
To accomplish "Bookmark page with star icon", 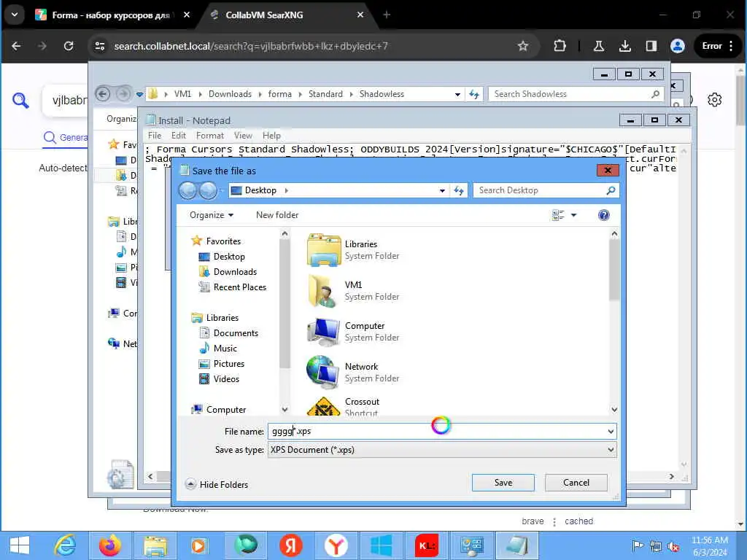I will click(x=522, y=46).
